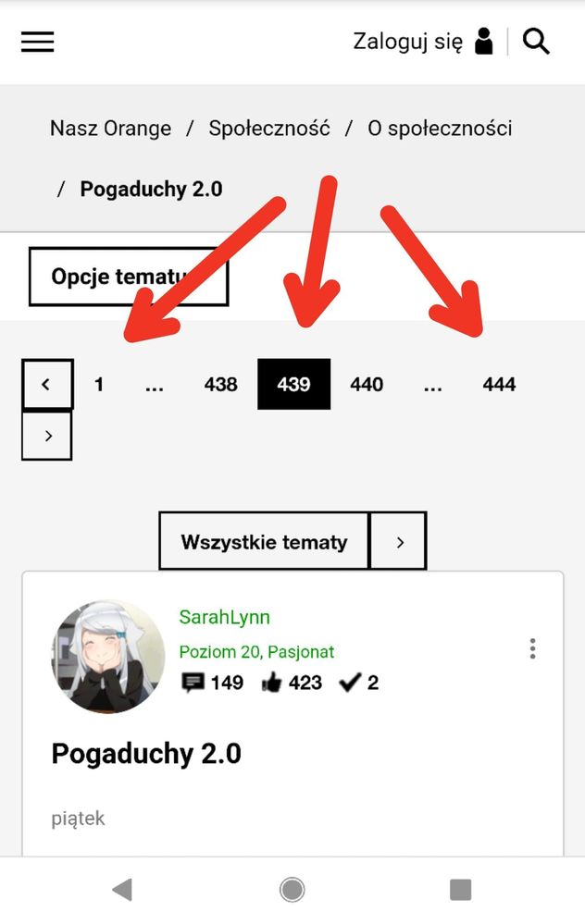The image size is (585, 924).
Task: Open the Opcje tematu dropdown
Action: pyautogui.click(x=129, y=277)
